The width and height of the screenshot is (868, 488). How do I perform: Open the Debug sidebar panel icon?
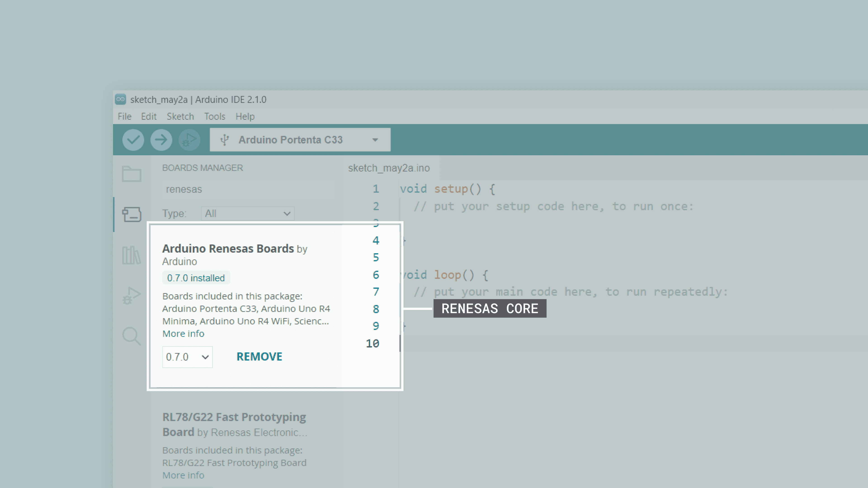tap(131, 295)
